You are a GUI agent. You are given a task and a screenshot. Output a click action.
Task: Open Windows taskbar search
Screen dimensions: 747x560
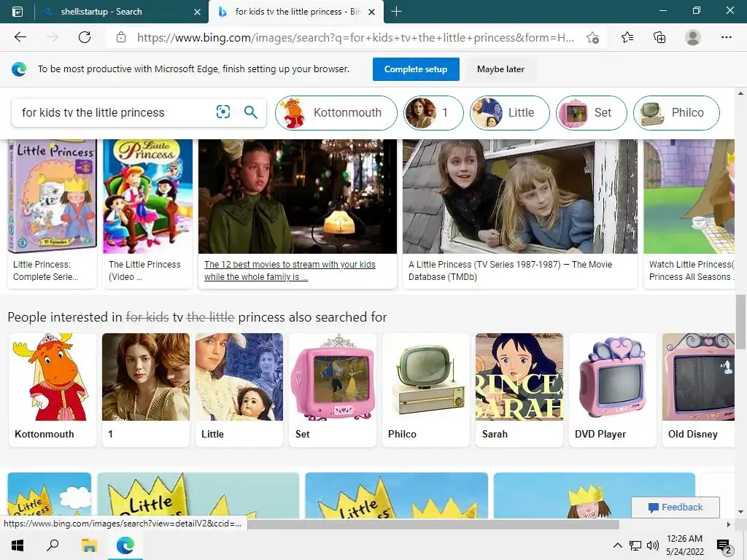(53, 545)
